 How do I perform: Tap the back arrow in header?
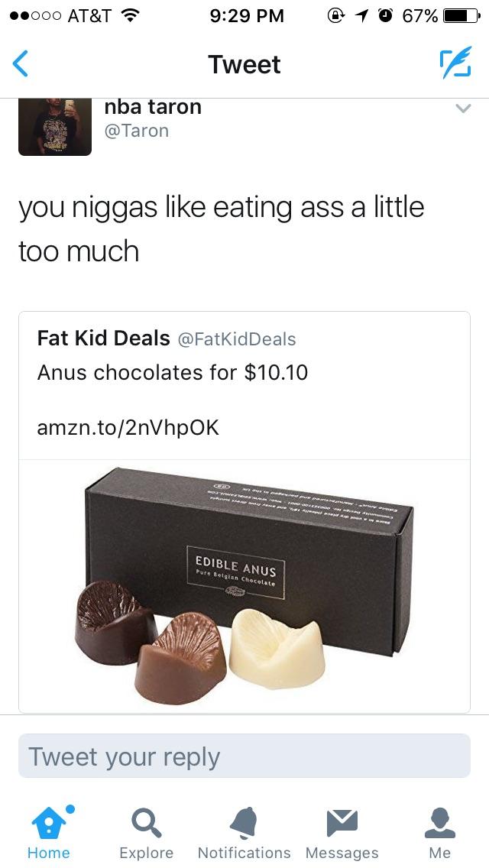[x=20, y=63]
